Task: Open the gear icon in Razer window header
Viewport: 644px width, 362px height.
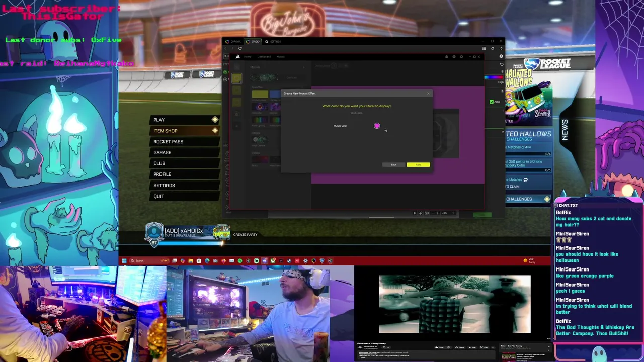Action: (x=493, y=48)
